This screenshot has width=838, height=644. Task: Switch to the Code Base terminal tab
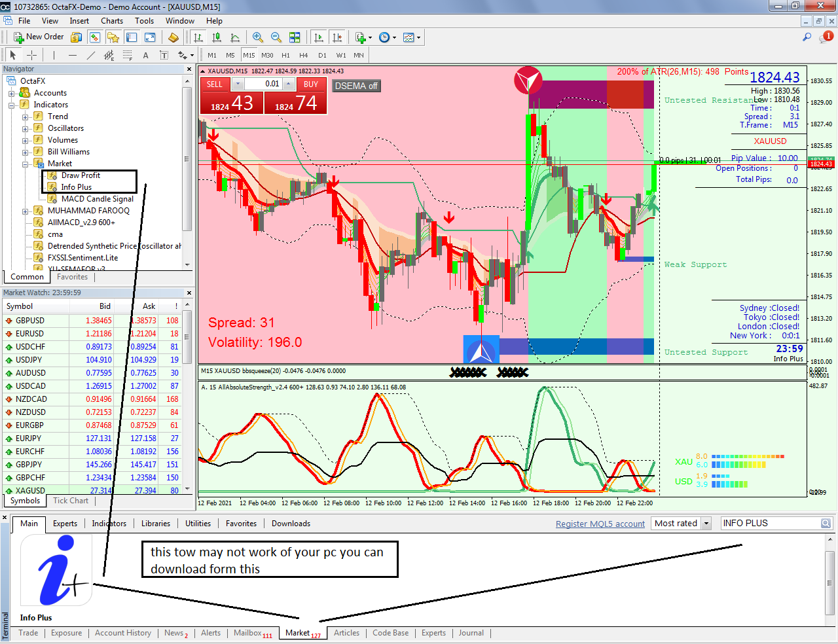(x=390, y=633)
